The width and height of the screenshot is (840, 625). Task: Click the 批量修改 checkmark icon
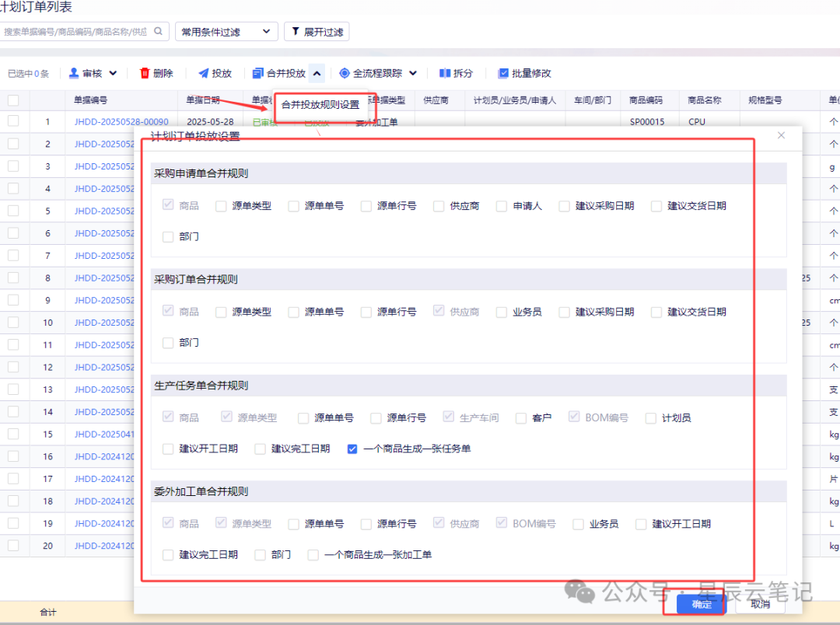tap(503, 73)
